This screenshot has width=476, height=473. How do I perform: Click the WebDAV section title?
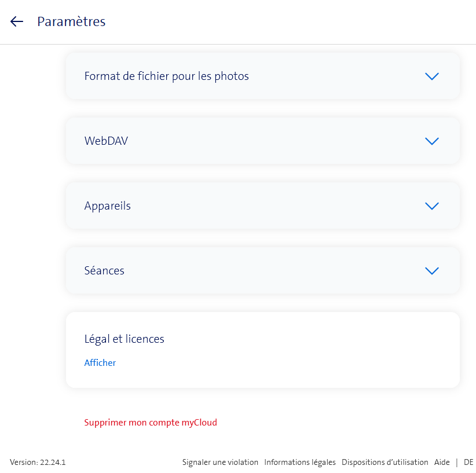coord(106,141)
